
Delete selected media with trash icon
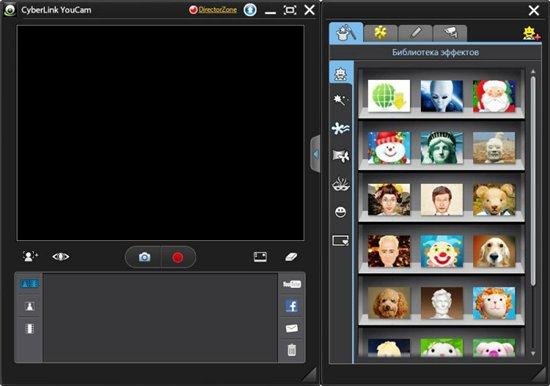coord(292,350)
